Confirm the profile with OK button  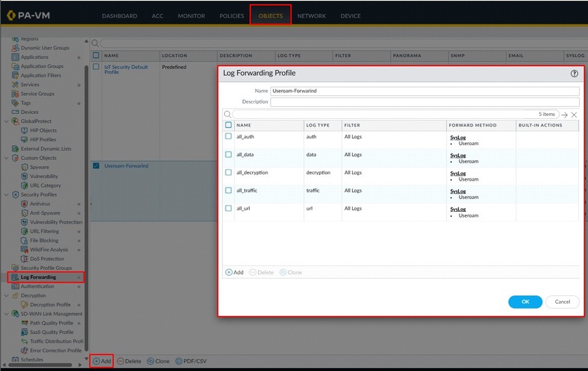[x=525, y=302]
